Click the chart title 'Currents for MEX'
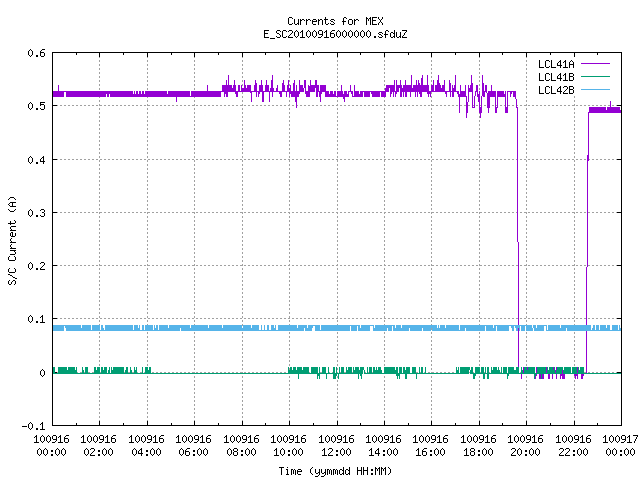The height and width of the screenshot is (480, 640). coord(335,21)
